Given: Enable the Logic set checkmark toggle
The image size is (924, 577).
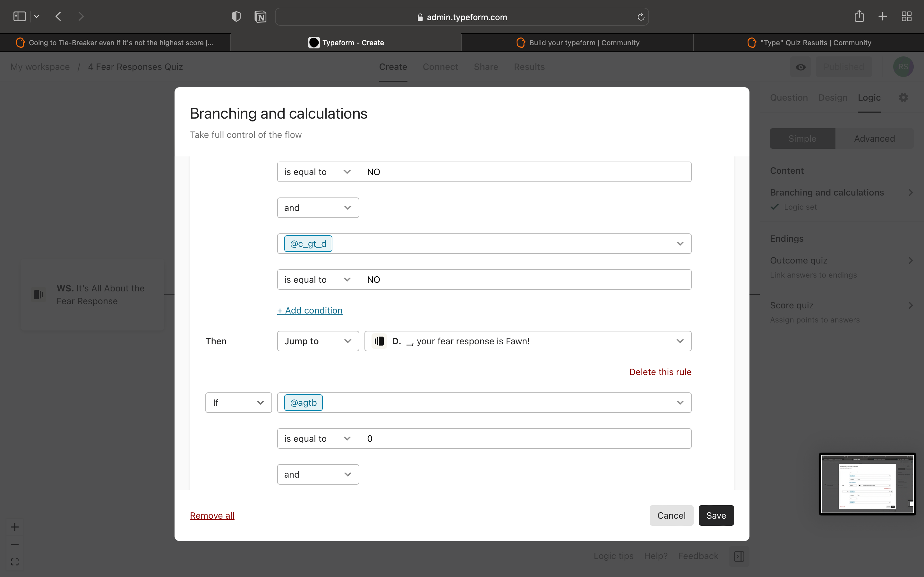Looking at the screenshot, I should pos(774,207).
